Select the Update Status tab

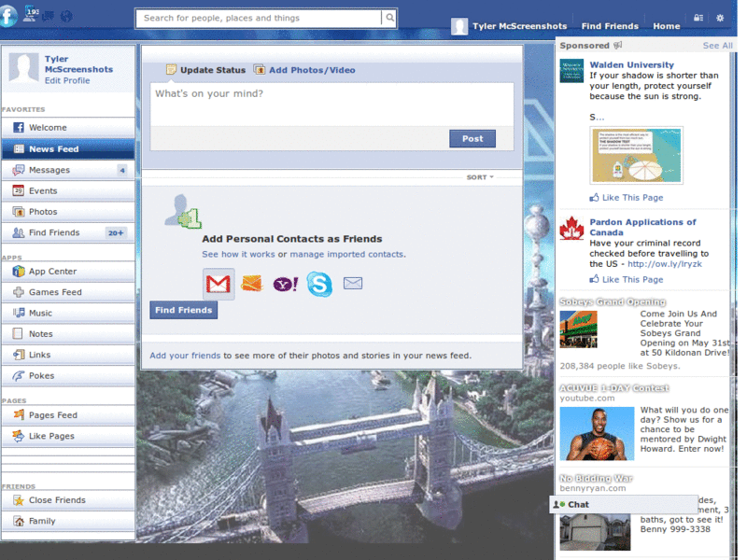(x=205, y=70)
